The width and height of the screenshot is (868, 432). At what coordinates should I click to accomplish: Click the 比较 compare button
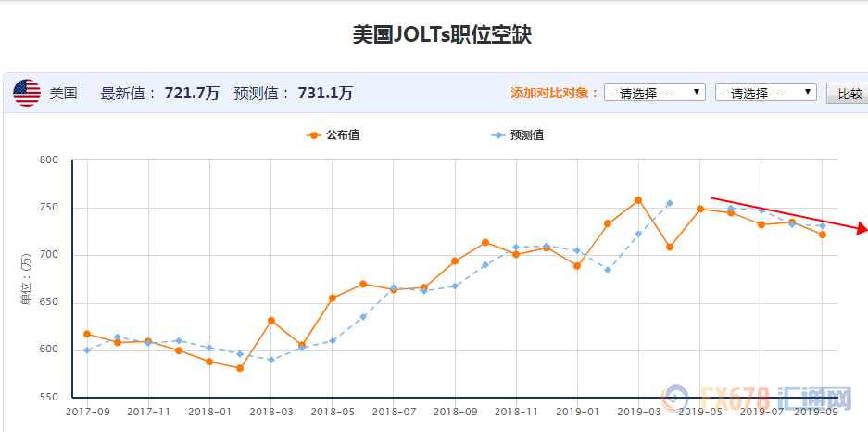(849, 93)
